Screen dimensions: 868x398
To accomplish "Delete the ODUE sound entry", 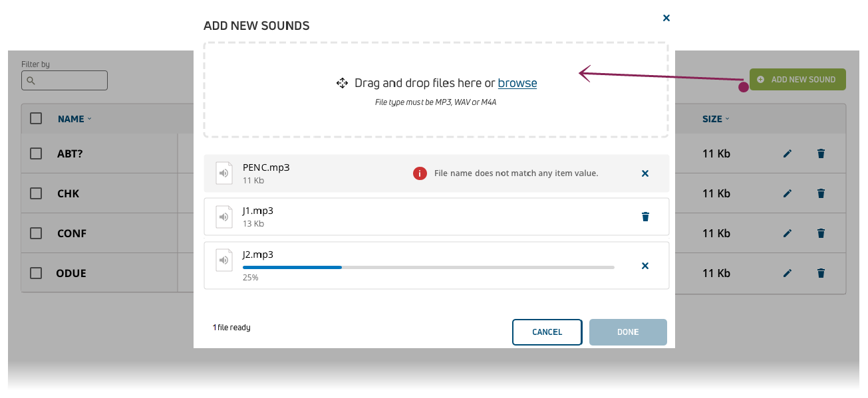I will pos(821,273).
